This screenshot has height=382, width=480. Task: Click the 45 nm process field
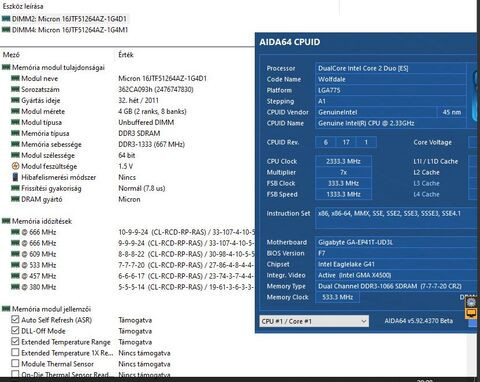click(452, 112)
